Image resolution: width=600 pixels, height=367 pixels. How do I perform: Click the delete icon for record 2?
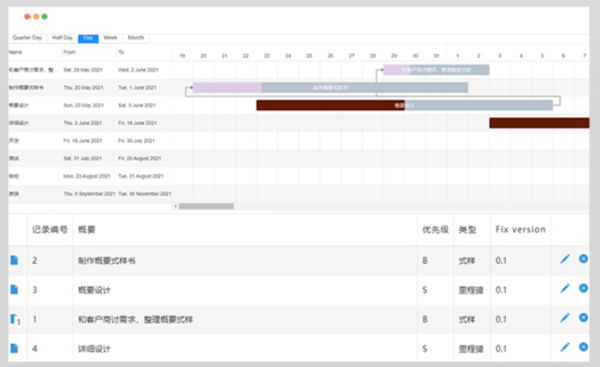coord(583,259)
